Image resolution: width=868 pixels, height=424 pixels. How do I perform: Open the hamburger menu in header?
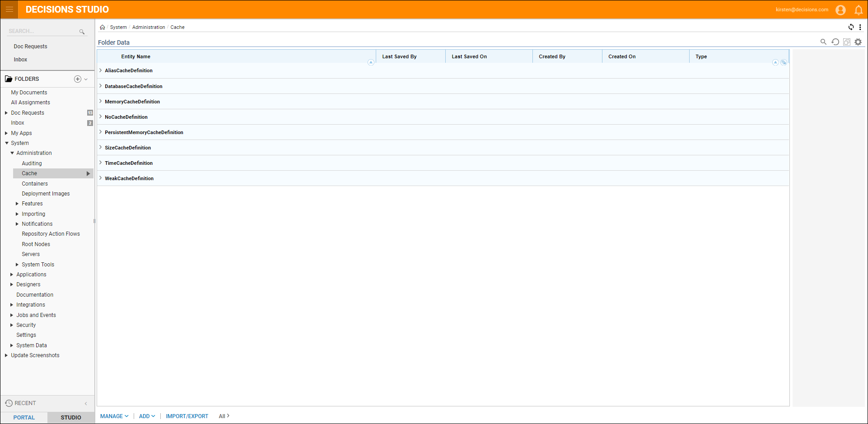pyautogui.click(x=9, y=9)
